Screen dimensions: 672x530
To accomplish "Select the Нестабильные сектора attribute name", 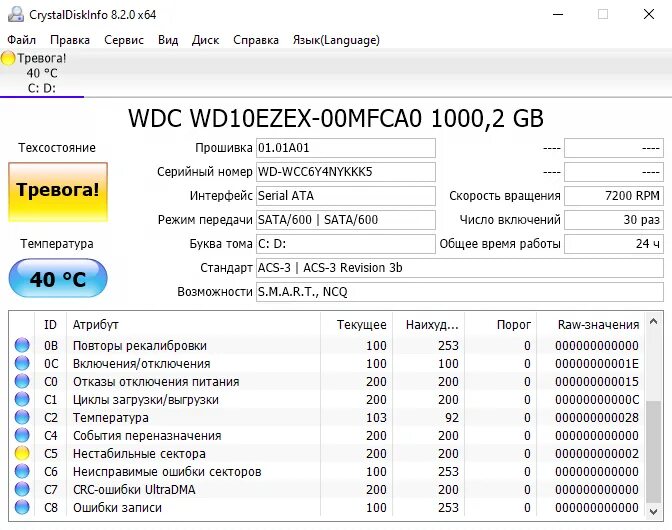I will [139, 453].
